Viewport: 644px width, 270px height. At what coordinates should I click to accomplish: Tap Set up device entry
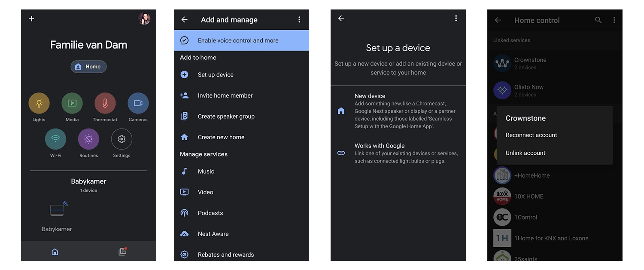(x=216, y=75)
